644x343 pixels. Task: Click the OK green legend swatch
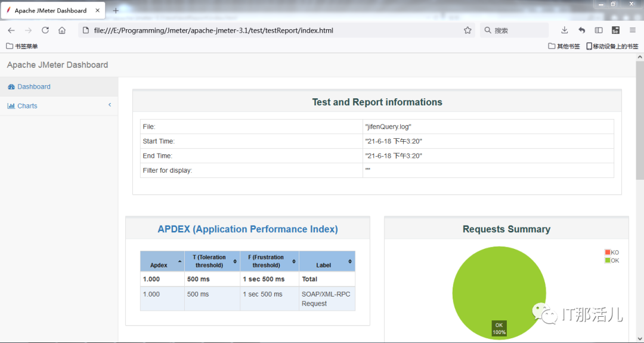click(x=608, y=261)
